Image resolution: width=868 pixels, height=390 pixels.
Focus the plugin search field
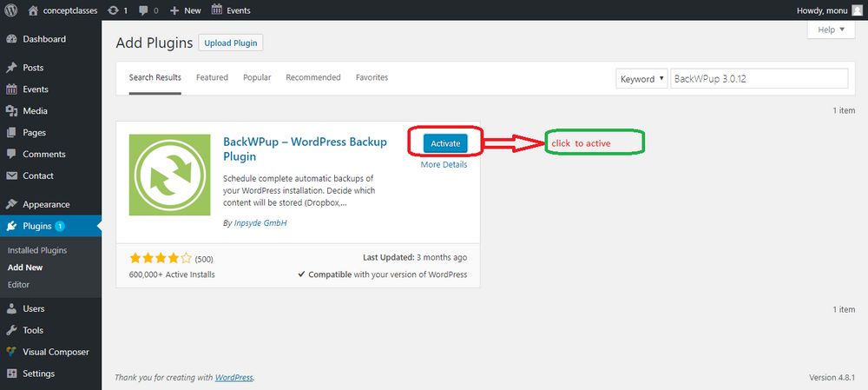[759, 79]
